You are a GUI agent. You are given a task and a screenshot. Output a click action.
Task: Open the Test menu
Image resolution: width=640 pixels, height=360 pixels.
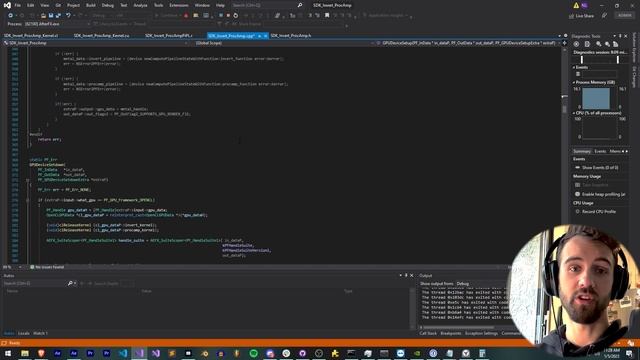tap(124, 5)
